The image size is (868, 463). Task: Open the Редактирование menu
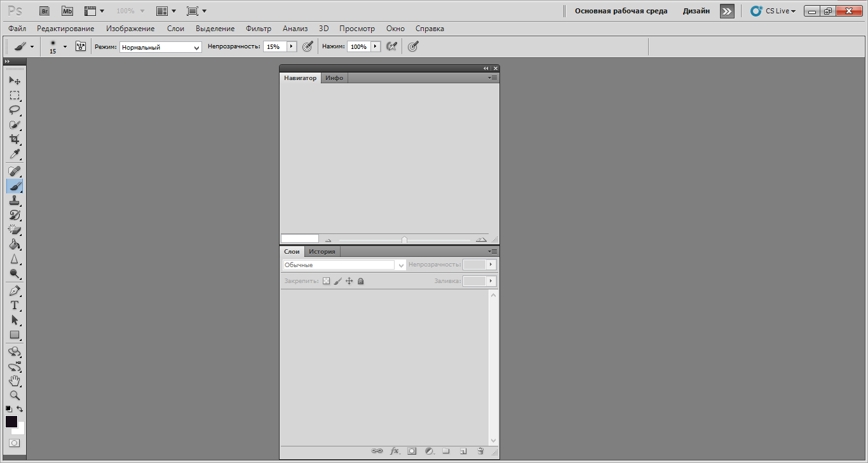coord(65,29)
